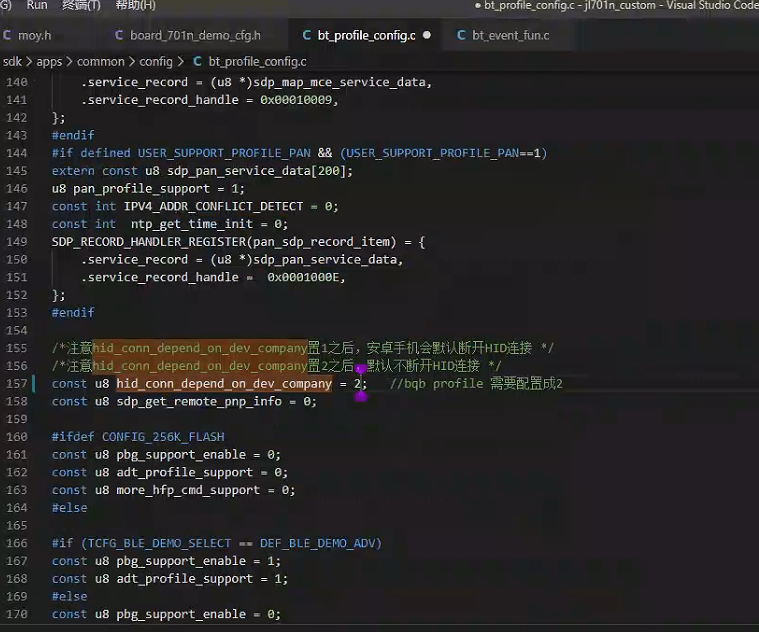759x632 pixels.
Task: Open common breadcrumb segment
Action: click(x=101, y=61)
